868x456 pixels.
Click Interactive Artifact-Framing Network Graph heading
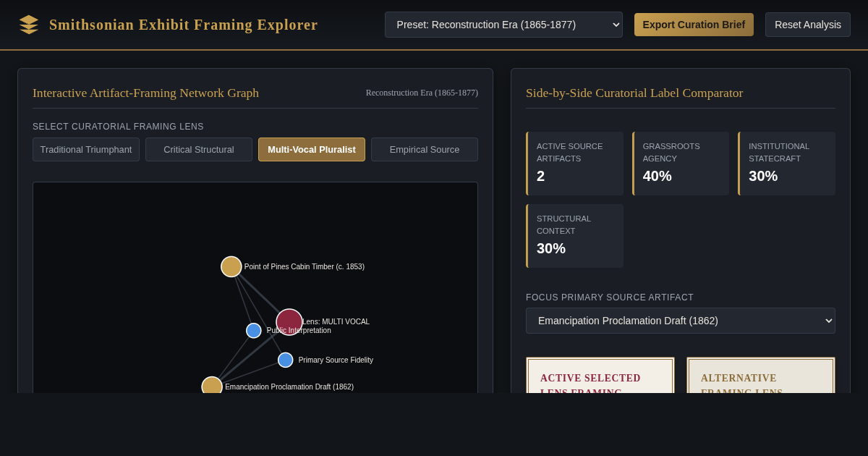pos(145,93)
